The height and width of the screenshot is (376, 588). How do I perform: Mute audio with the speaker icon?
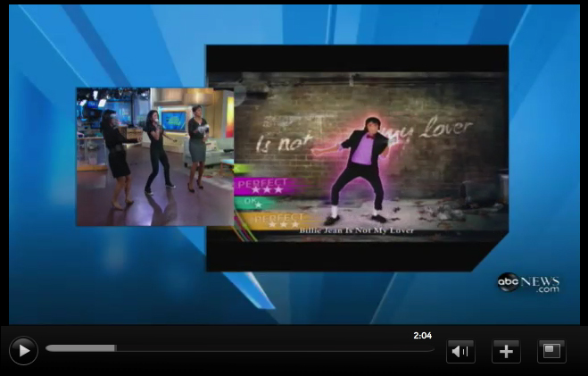(460, 352)
